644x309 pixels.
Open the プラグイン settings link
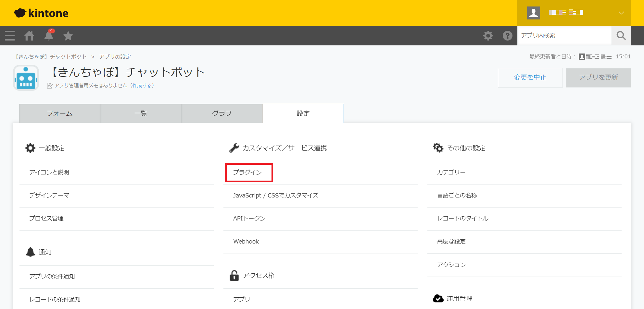pos(247,172)
